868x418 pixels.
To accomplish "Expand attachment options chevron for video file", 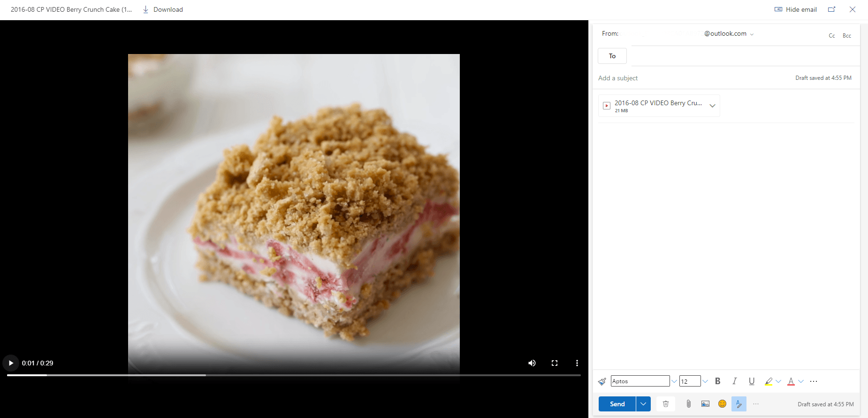I will tap(712, 106).
